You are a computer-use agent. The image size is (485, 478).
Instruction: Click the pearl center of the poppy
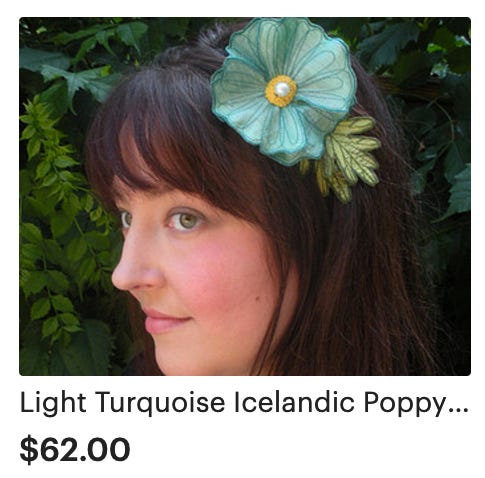(283, 89)
